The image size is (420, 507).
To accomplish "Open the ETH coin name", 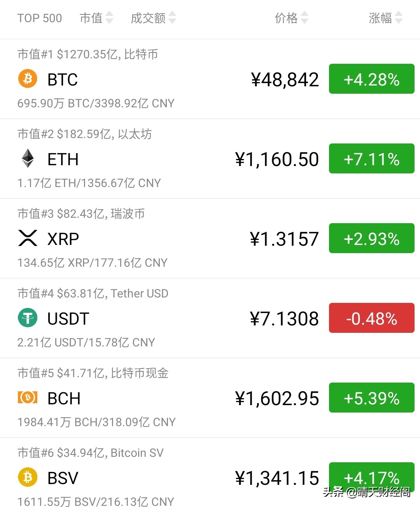I will click(x=63, y=159).
